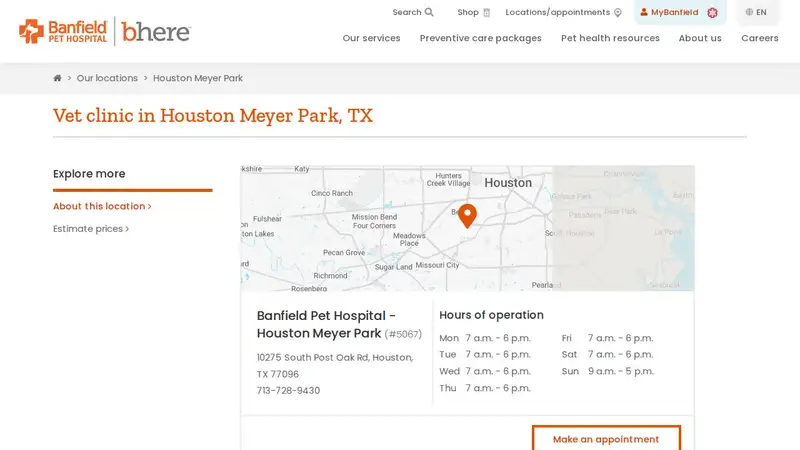The width and height of the screenshot is (800, 450).
Task: Open Preventive care packages menu
Action: tap(481, 38)
